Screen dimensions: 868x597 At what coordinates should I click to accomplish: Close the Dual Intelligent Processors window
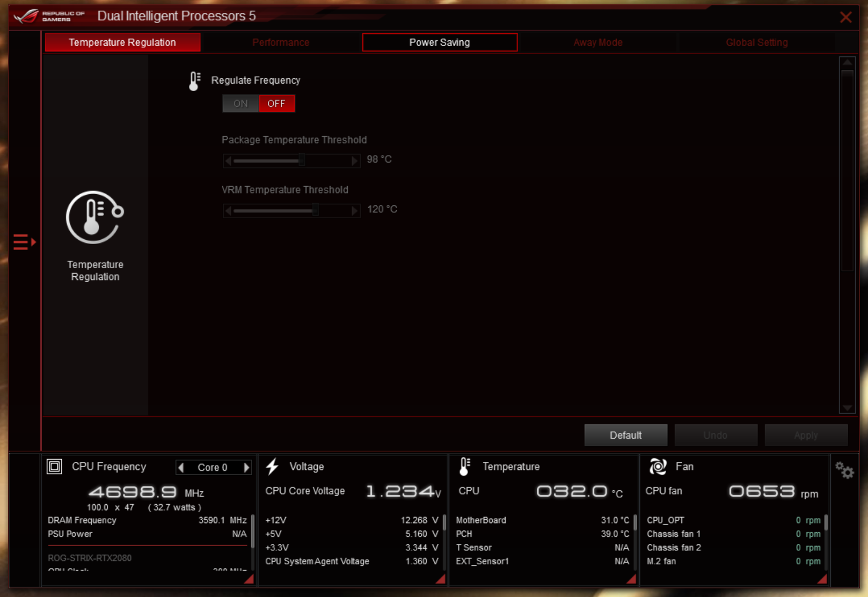(845, 17)
